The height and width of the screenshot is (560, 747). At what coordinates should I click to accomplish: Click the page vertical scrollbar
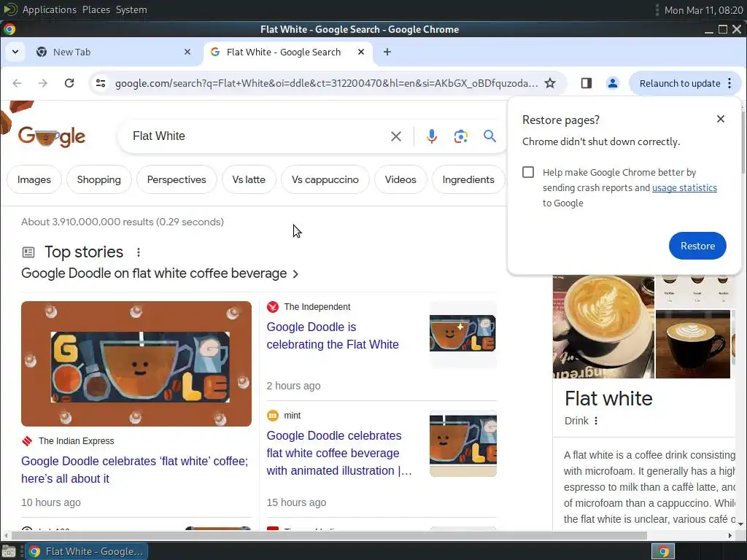click(x=743, y=143)
